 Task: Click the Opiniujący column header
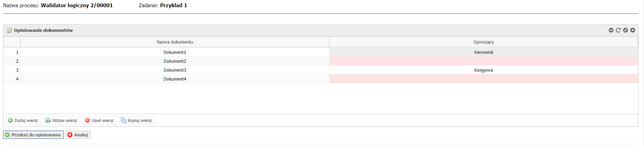(x=484, y=42)
